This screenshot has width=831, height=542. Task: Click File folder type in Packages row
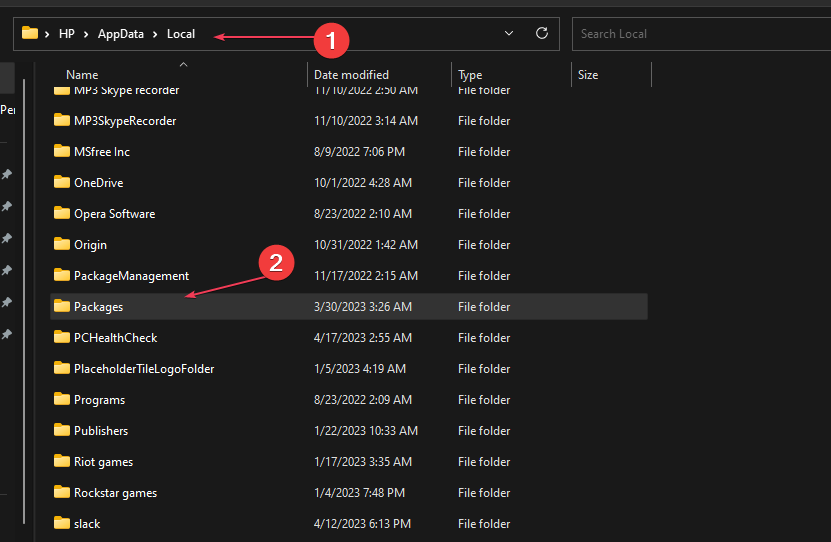pos(484,307)
